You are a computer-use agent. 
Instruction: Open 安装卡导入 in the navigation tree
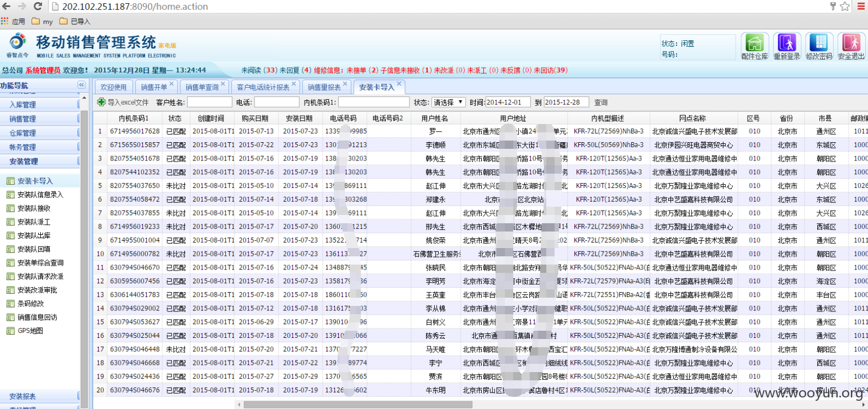[x=35, y=181]
